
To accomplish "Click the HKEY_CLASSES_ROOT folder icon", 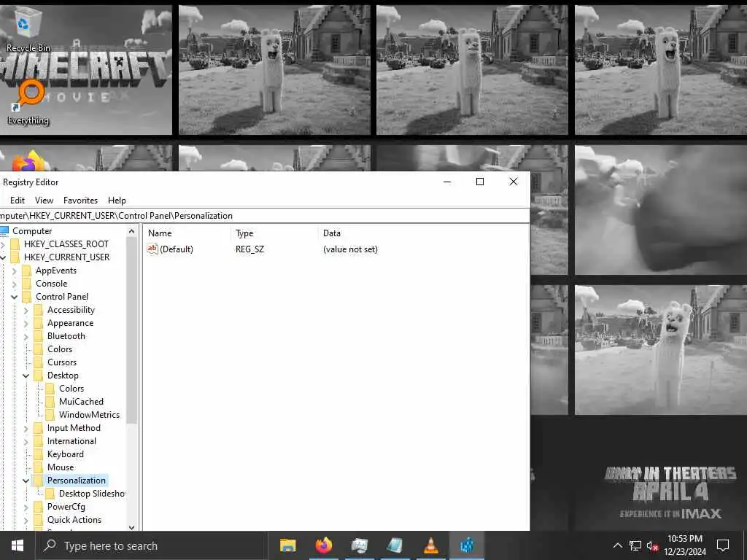I will [x=15, y=244].
